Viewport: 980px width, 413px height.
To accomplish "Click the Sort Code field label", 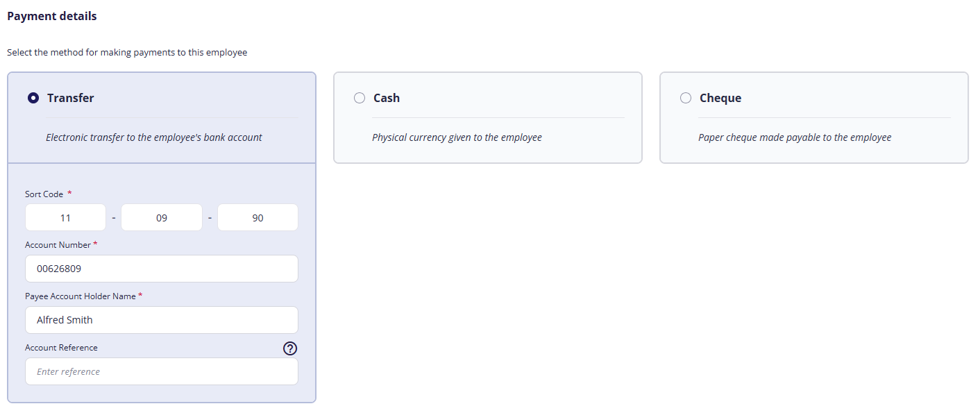I will 44,194.
